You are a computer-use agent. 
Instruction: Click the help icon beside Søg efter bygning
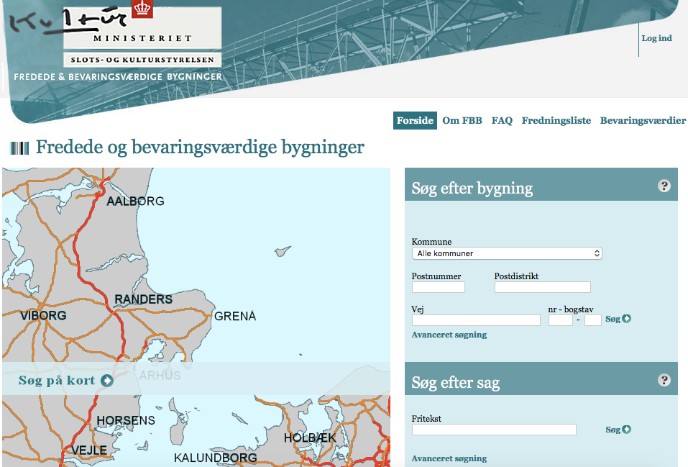[x=664, y=186]
